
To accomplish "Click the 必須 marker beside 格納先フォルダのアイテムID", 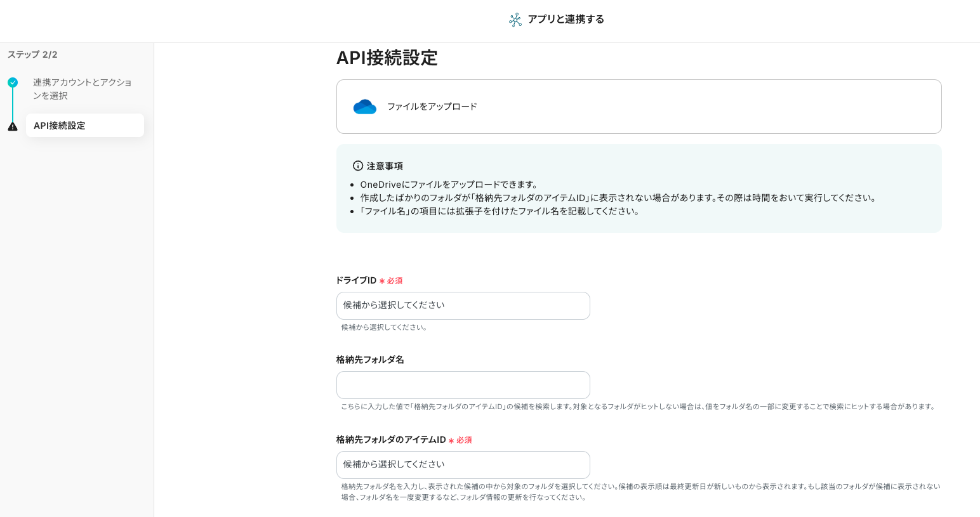I will [460, 440].
